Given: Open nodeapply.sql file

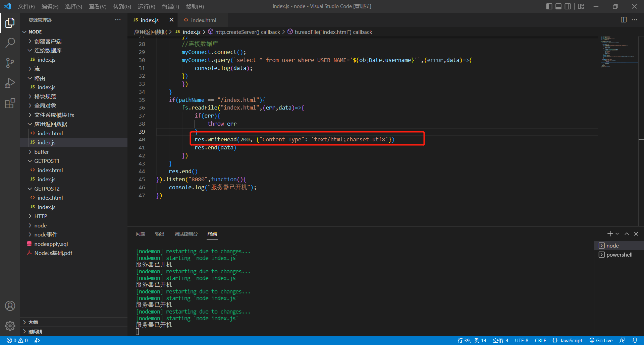Looking at the screenshot, I should pos(74,244).
